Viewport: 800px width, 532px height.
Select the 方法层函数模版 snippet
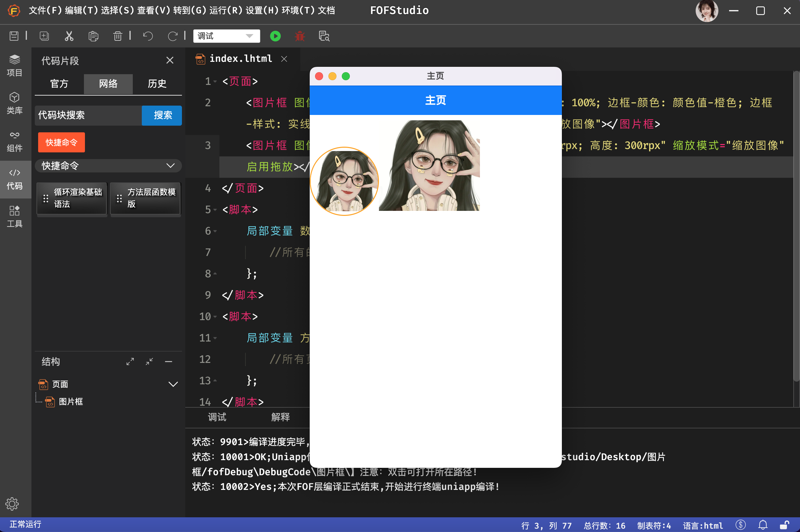[145, 198]
